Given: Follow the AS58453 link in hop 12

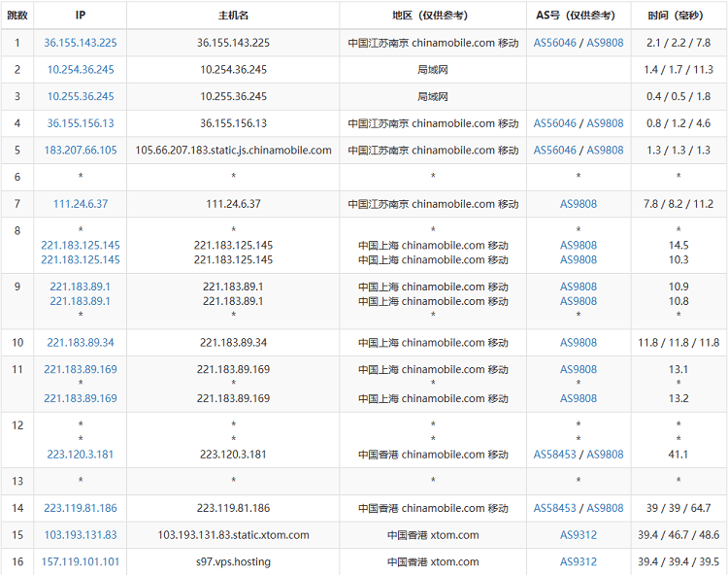Looking at the screenshot, I should [555, 455].
